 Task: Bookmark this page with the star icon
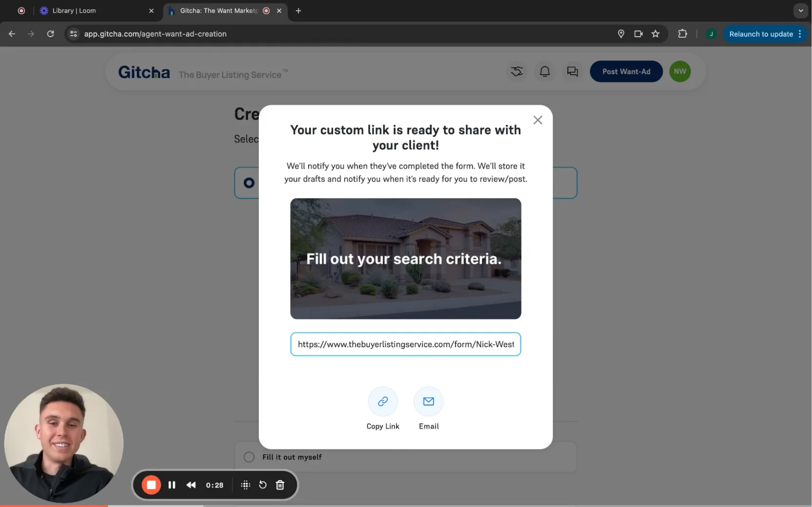656,34
